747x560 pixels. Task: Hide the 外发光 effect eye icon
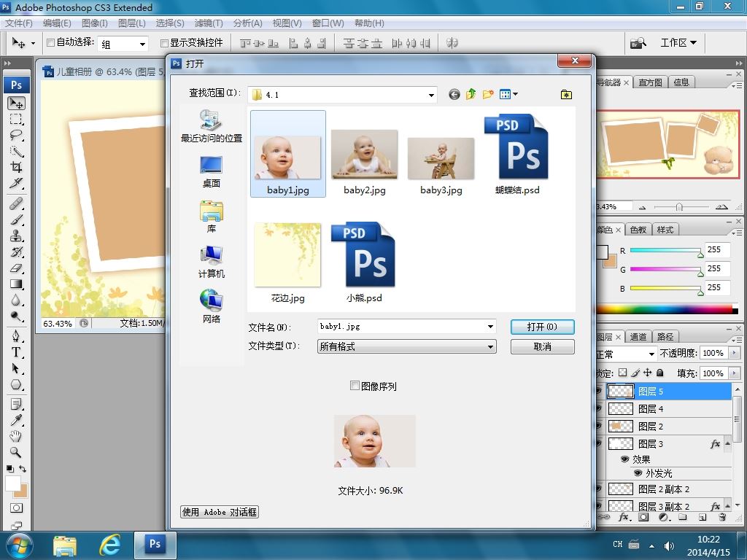638,472
